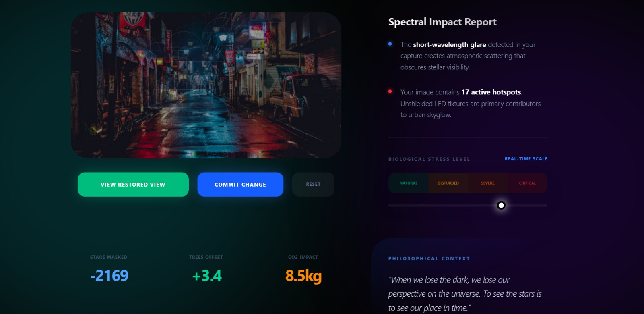Click the CO2 Impact value 8.5kg

coord(303,276)
